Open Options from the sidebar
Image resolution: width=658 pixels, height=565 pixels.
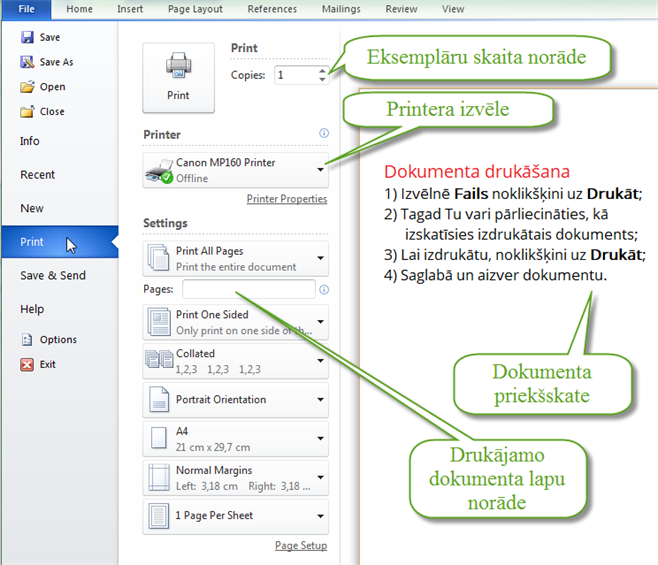(x=58, y=340)
